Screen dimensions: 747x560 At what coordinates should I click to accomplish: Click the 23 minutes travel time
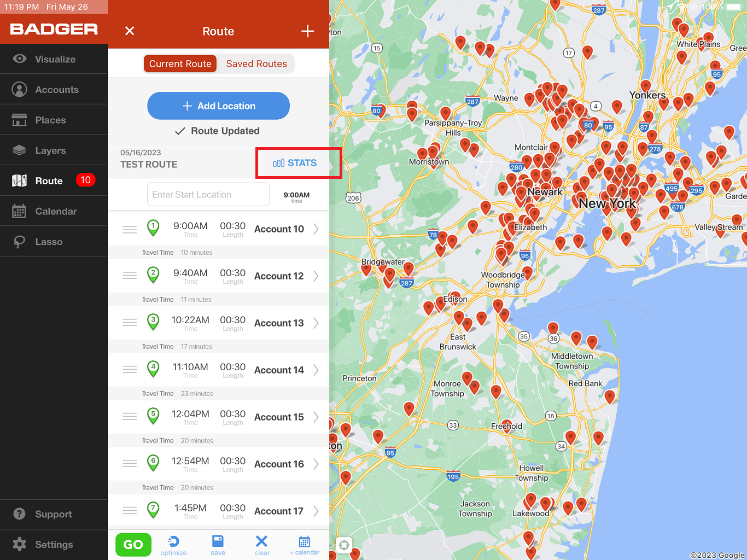[x=197, y=393]
